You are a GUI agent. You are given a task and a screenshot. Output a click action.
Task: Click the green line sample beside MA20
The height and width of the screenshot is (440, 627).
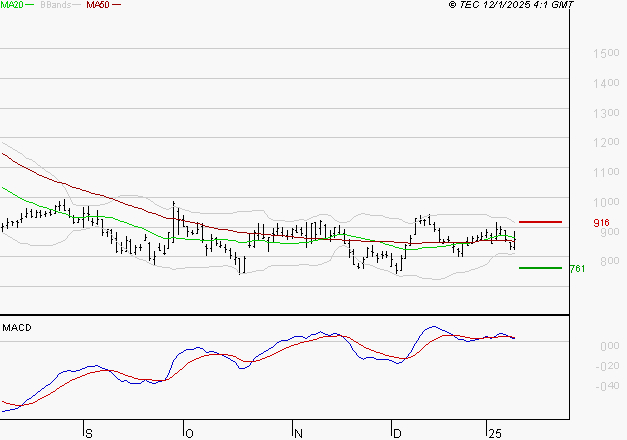[x=30, y=6]
